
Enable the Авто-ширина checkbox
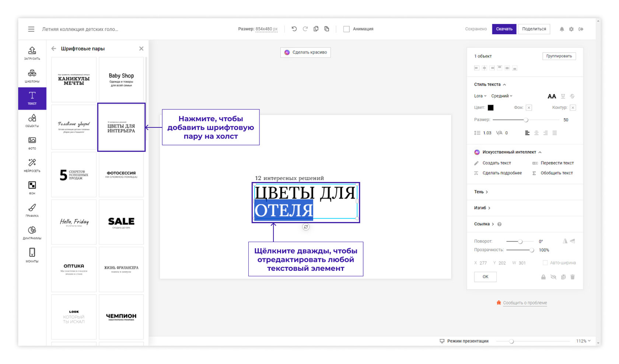(545, 263)
